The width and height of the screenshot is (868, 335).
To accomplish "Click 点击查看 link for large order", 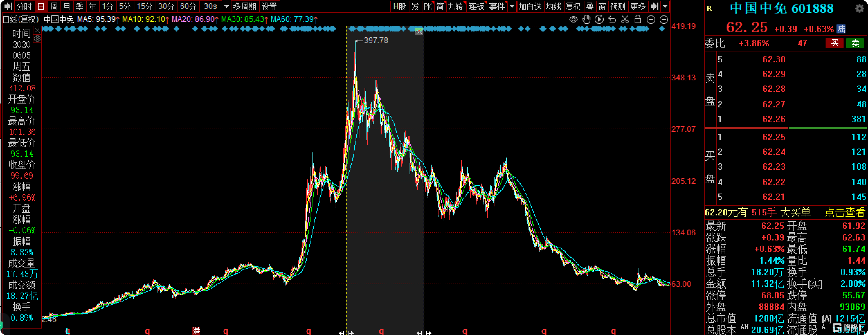I will [x=845, y=212].
